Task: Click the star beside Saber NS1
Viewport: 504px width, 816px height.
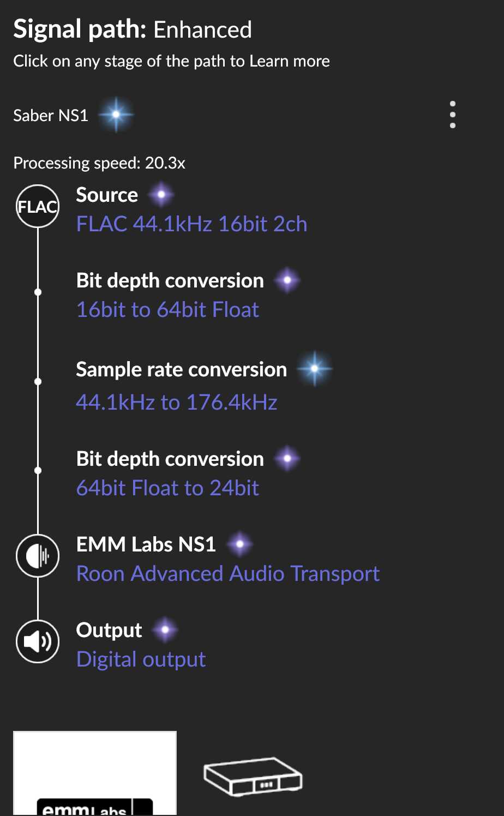Action: (116, 115)
